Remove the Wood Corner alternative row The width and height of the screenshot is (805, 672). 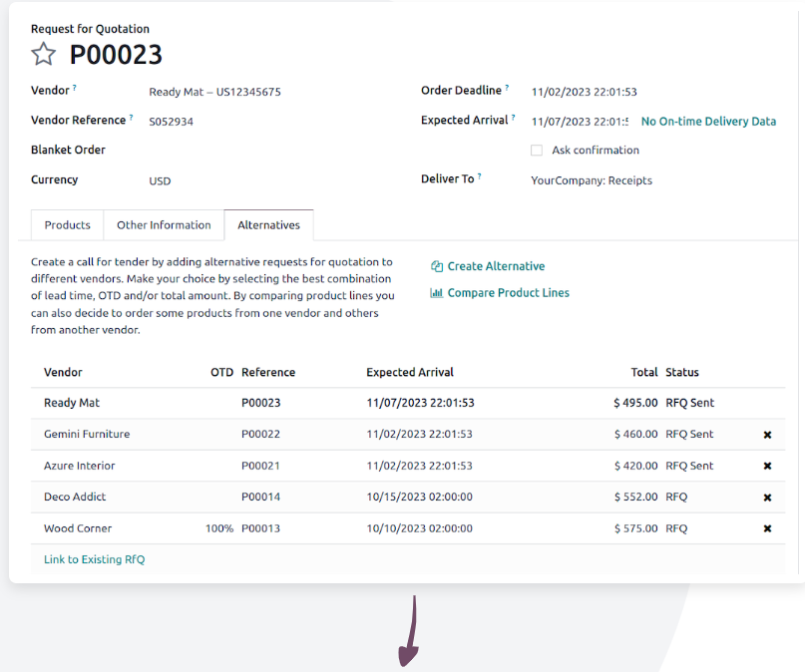(x=767, y=528)
